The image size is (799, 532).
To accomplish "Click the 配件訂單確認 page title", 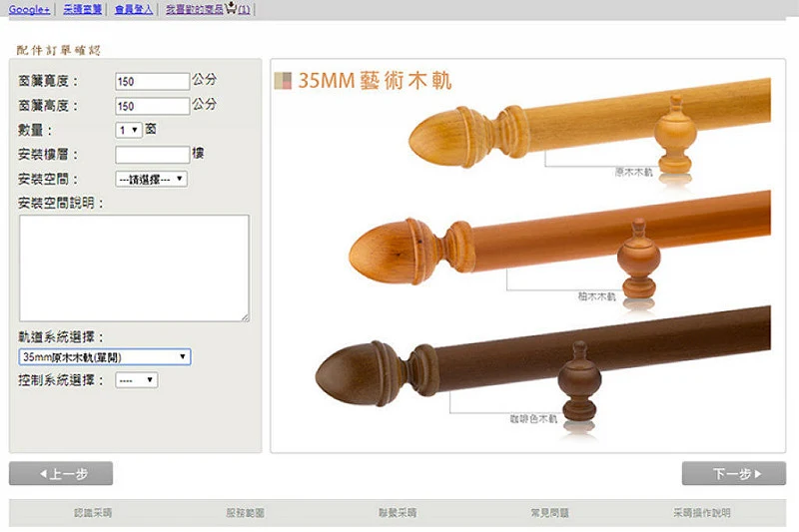I will (x=59, y=50).
